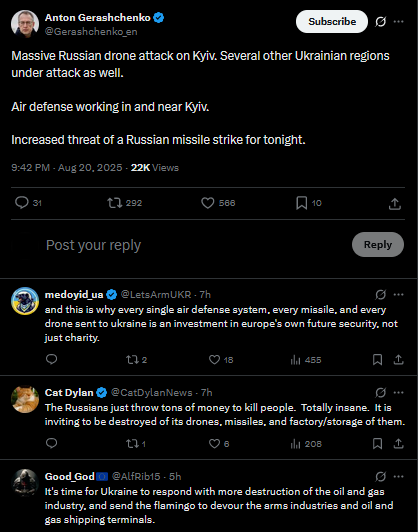
Task: Open the @Gerashchenko_en handle link
Action: (x=91, y=32)
